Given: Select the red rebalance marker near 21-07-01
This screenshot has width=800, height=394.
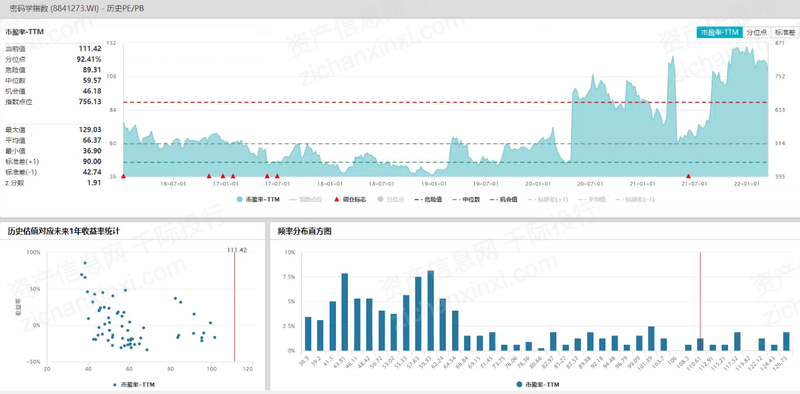Looking at the screenshot, I should pos(688,176).
